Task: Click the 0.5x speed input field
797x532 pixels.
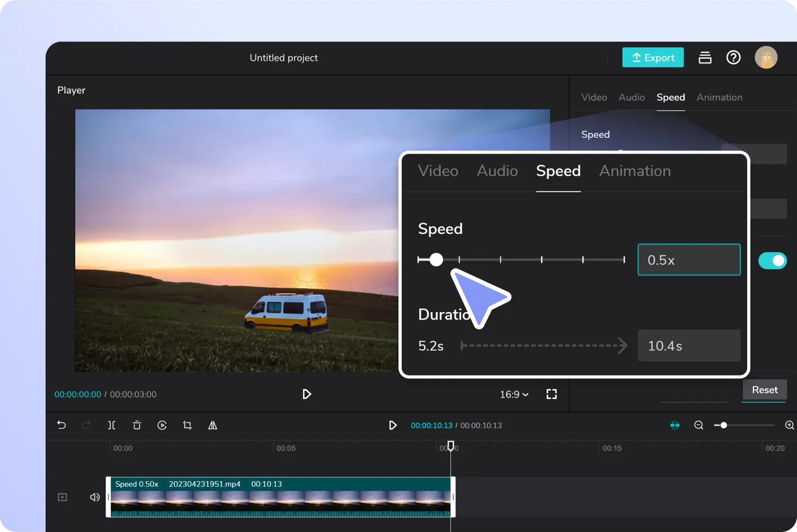Action: tap(689, 260)
